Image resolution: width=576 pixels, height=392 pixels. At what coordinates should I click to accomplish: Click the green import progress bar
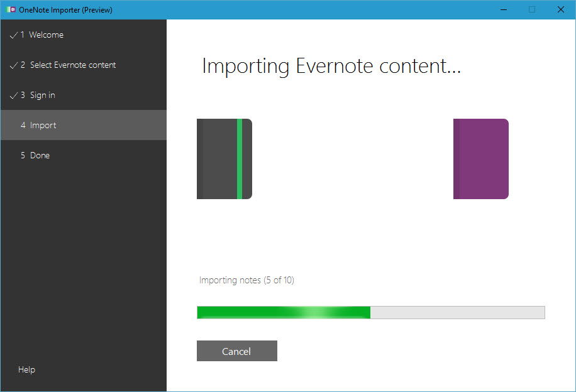pos(283,312)
